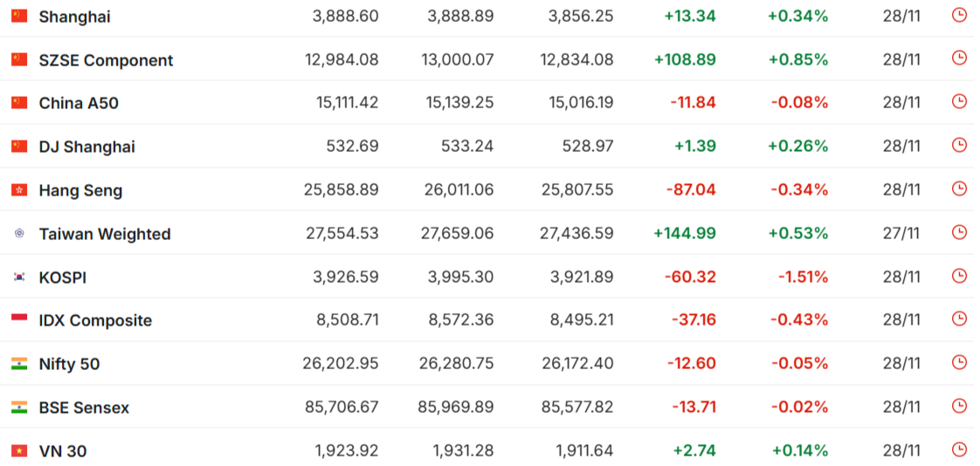Click the Indonesia flag beside IDX Composite

click(19, 320)
